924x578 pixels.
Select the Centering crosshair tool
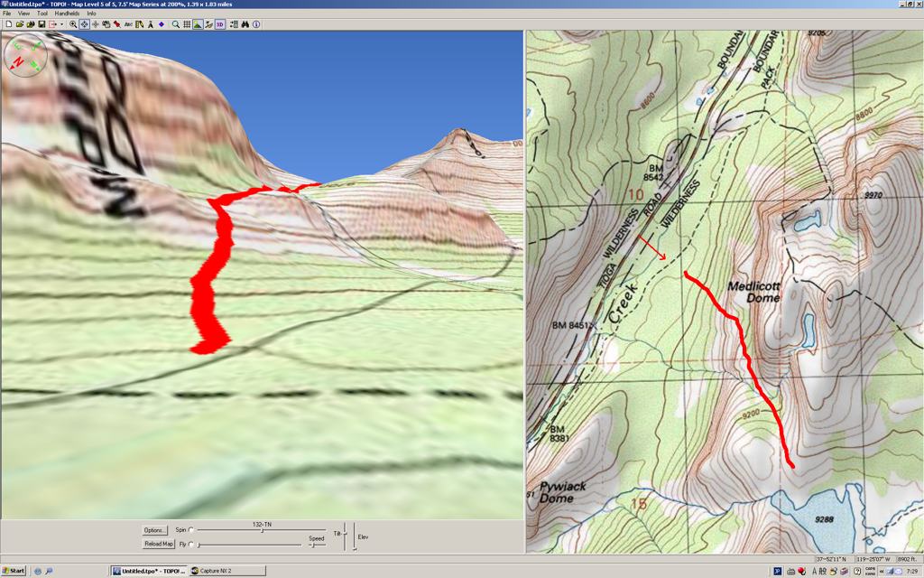(84, 24)
